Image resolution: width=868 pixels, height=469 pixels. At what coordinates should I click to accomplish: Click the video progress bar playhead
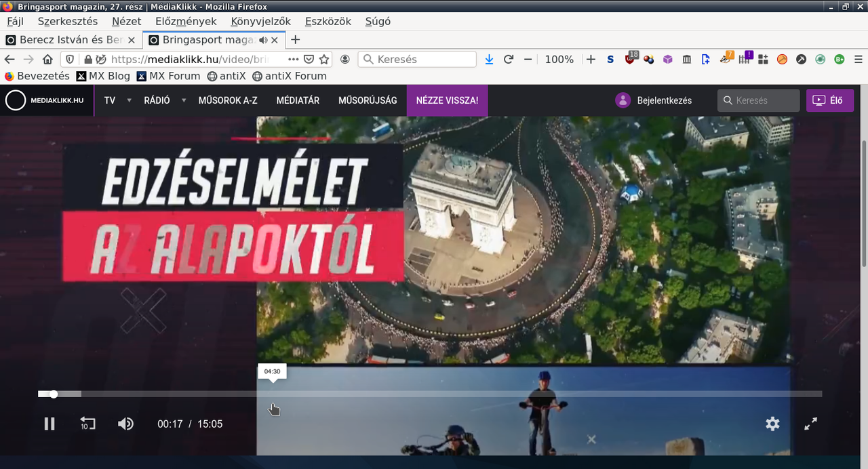(54, 394)
